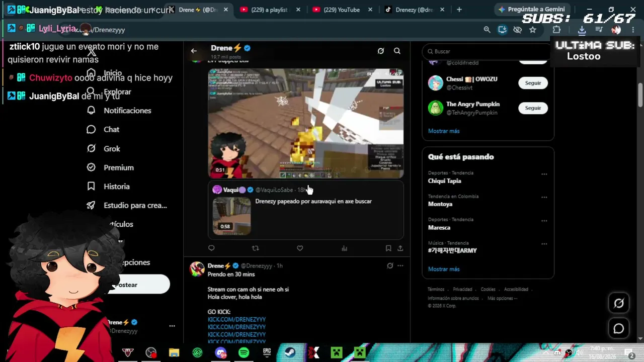Play the 0:31 Minecraft video

306,124
